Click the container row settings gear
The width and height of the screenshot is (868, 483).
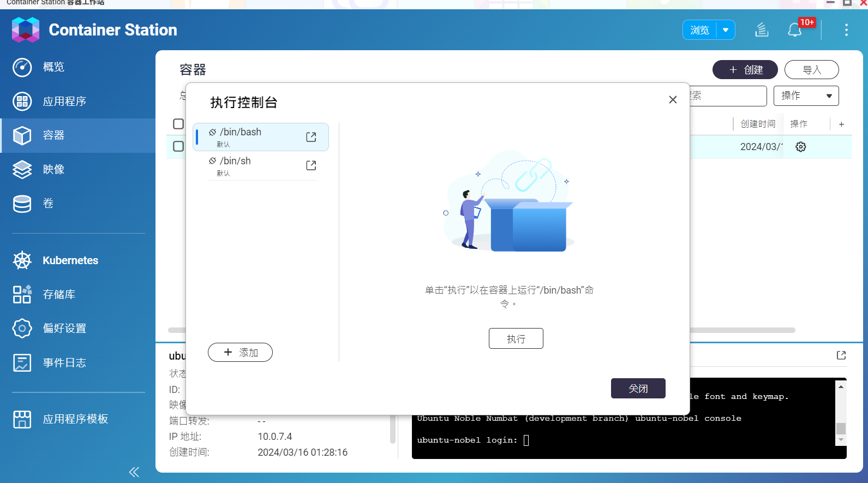[x=800, y=147]
